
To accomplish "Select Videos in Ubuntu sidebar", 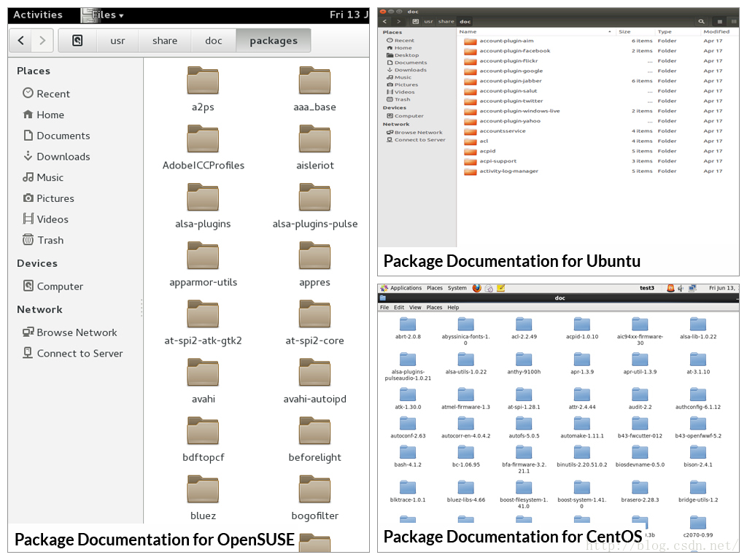I will [400, 92].
